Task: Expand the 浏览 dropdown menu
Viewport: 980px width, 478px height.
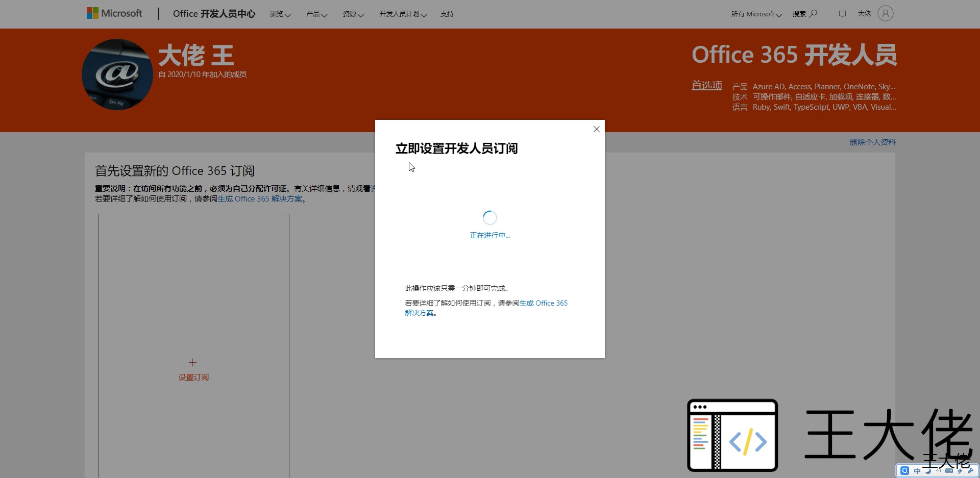Action: [x=280, y=14]
